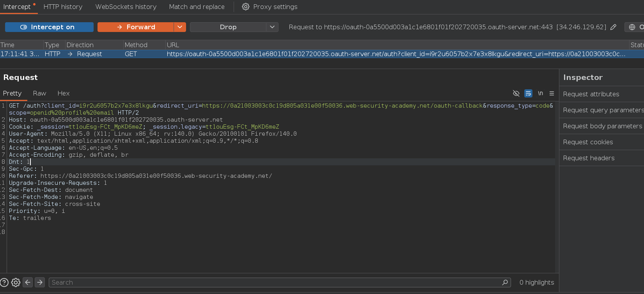Select Pretty view tab

tap(12, 93)
